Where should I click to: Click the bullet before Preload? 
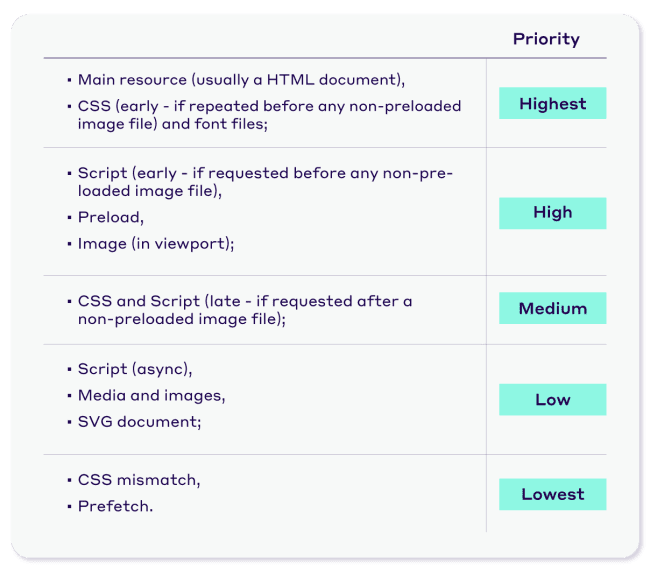click(x=69, y=218)
